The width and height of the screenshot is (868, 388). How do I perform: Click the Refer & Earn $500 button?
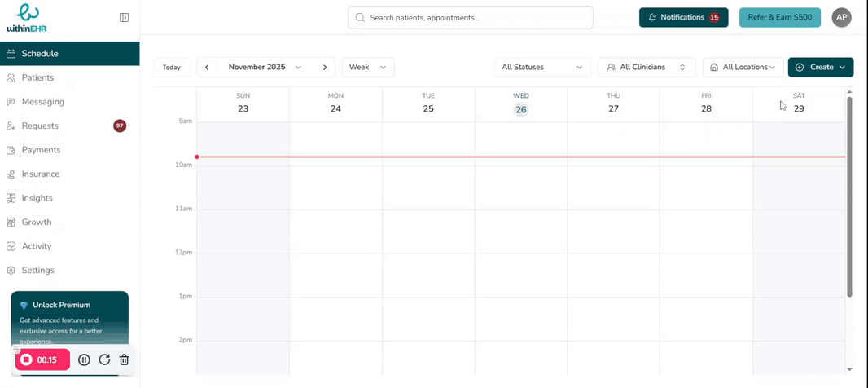779,17
